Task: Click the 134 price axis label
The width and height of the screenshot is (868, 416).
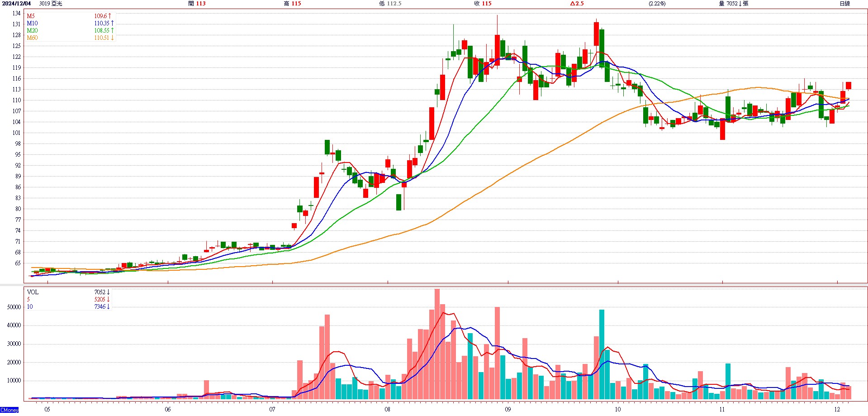Action: coord(16,13)
